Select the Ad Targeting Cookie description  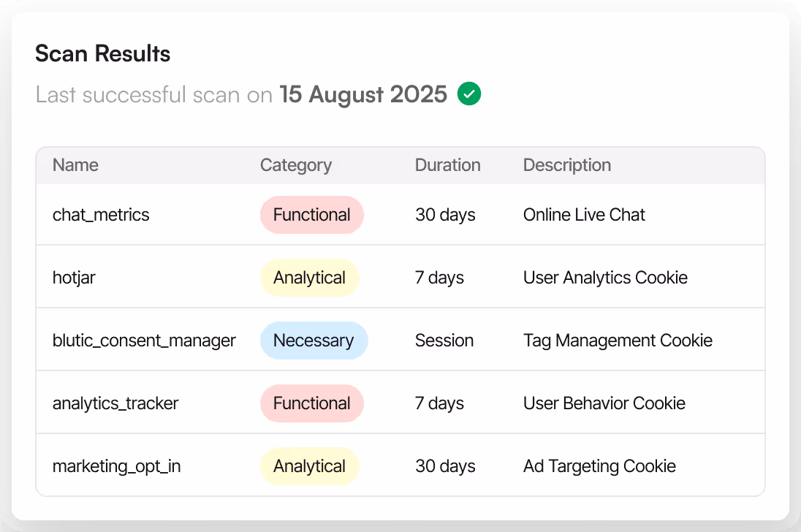pos(599,466)
